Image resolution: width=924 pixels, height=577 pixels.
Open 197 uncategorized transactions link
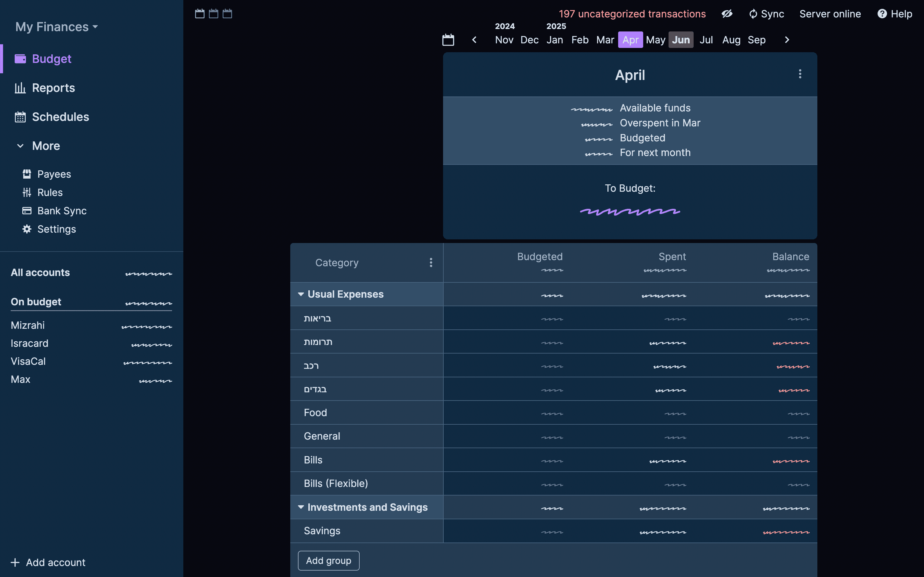coord(632,14)
